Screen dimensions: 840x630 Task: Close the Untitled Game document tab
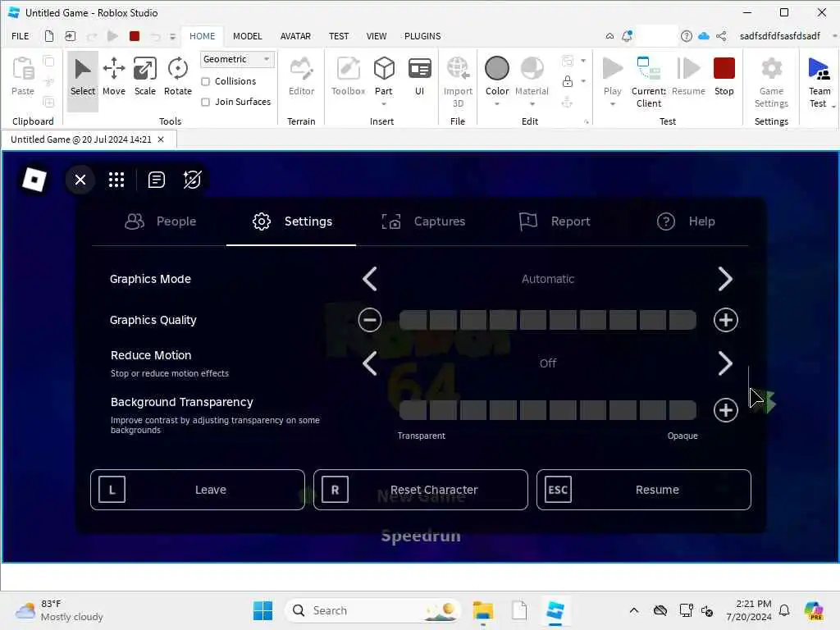click(161, 139)
